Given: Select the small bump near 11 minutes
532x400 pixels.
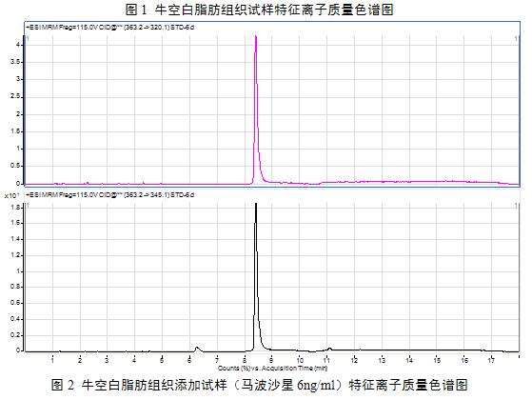Looking at the screenshot, I should [328, 349].
